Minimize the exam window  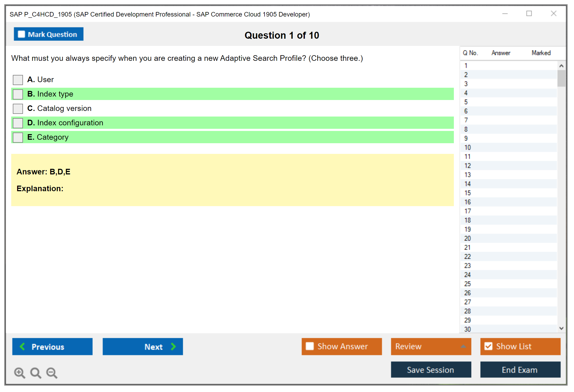(505, 14)
